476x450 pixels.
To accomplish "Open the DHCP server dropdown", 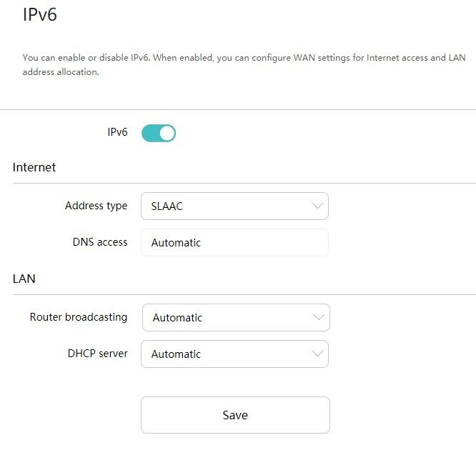I will (234, 354).
